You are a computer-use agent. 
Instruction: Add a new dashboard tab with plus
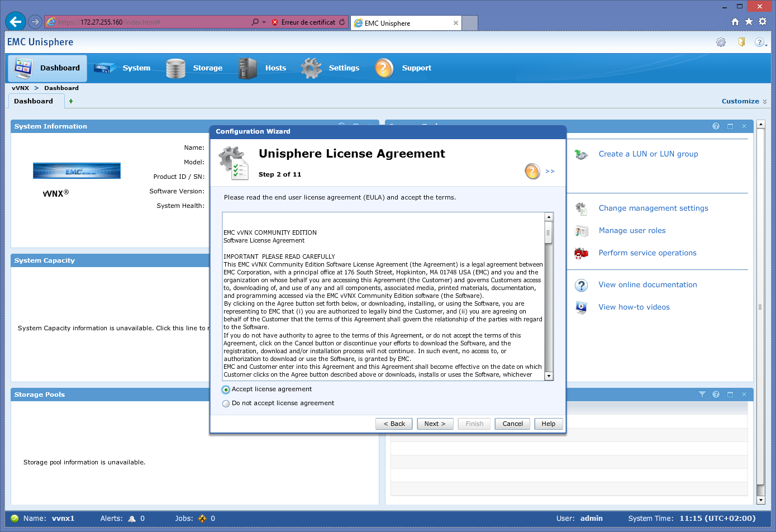click(71, 101)
